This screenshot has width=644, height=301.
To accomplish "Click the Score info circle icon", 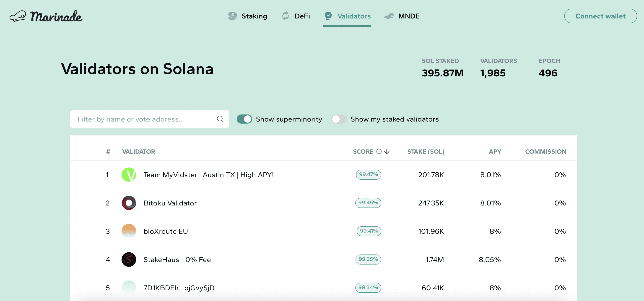I will [x=379, y=151].
